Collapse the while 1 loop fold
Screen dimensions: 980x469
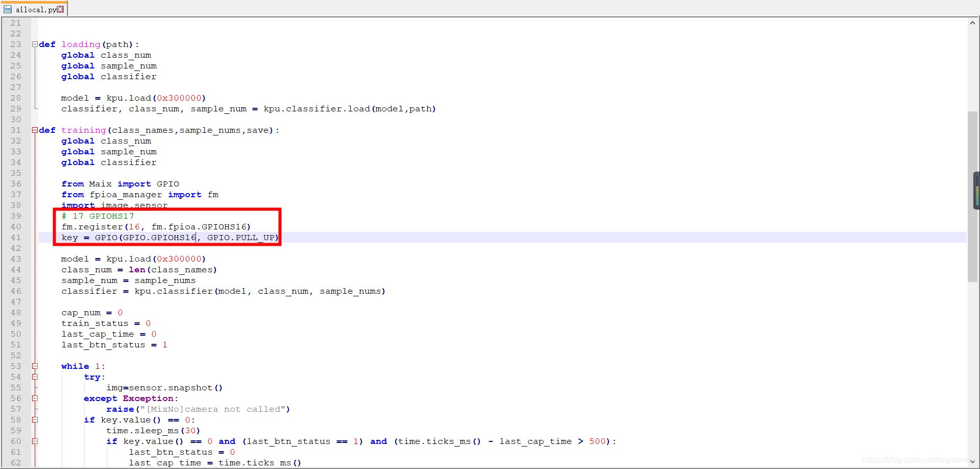pos(35,366)
